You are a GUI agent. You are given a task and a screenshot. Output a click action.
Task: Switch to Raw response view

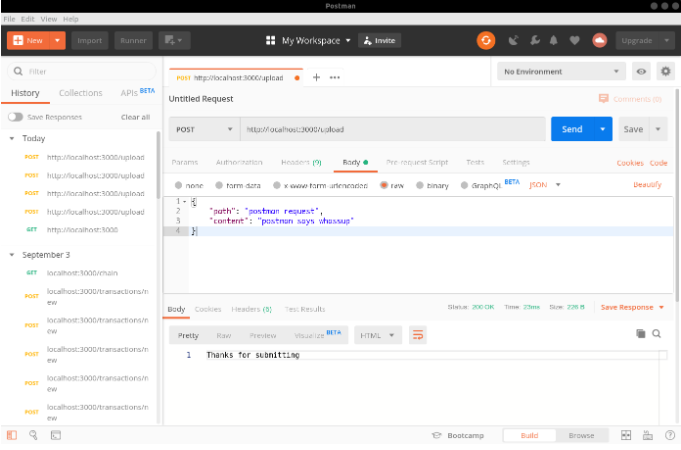click(224, 335)
